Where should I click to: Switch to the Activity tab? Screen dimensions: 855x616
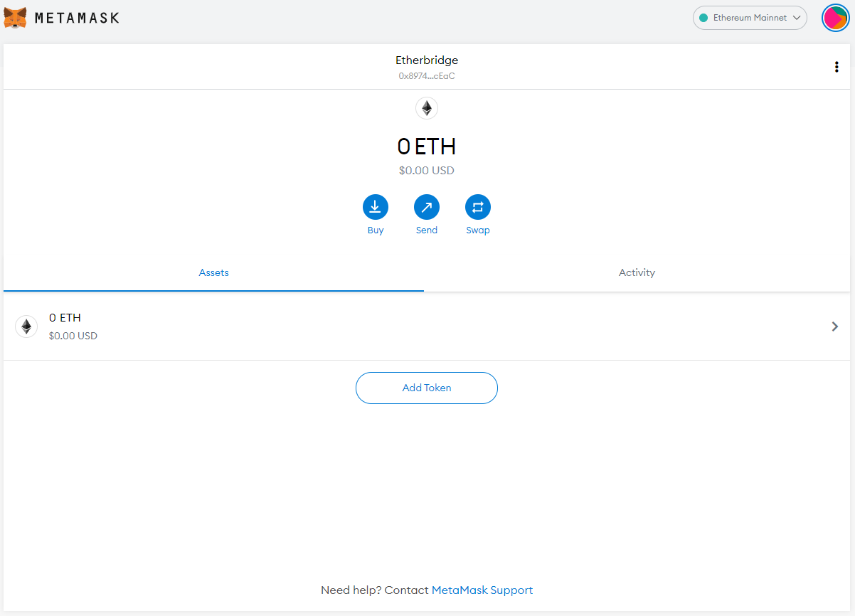637,272
